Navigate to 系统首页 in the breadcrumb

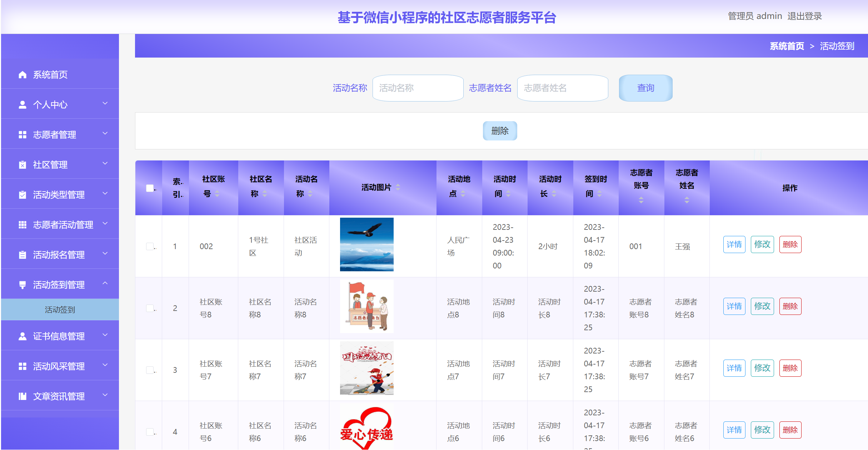pos(787,46)
